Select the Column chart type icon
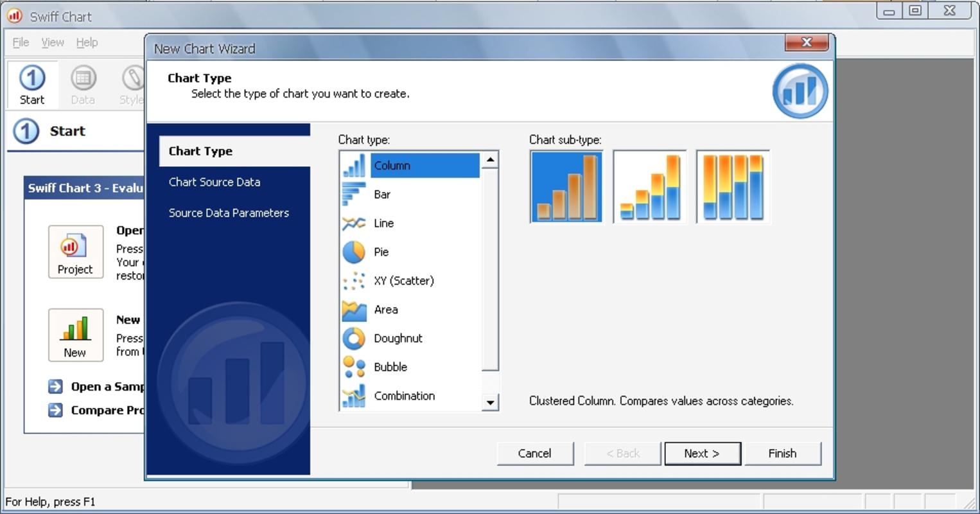980x514 pixels. (x=354, y=165)
